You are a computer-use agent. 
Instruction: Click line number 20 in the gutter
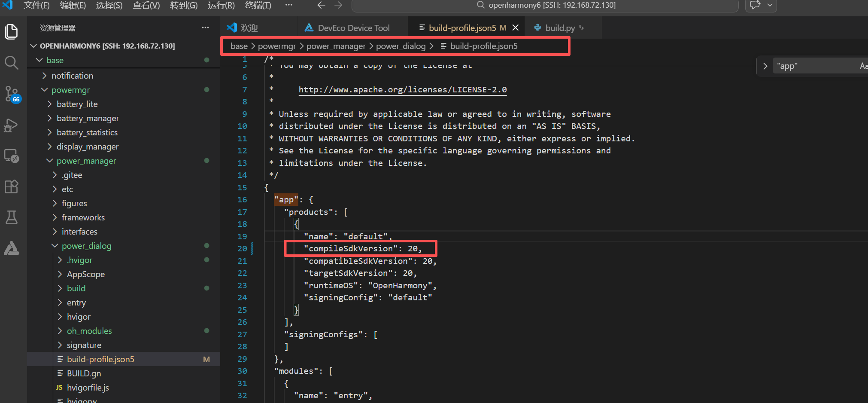[x=242, y=248]
